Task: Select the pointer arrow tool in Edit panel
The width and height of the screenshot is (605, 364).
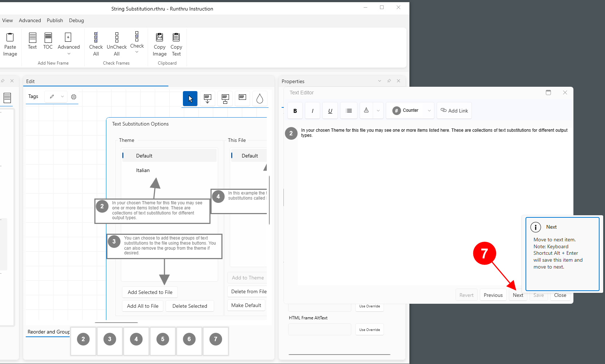Action: click(x=190, y=99)
